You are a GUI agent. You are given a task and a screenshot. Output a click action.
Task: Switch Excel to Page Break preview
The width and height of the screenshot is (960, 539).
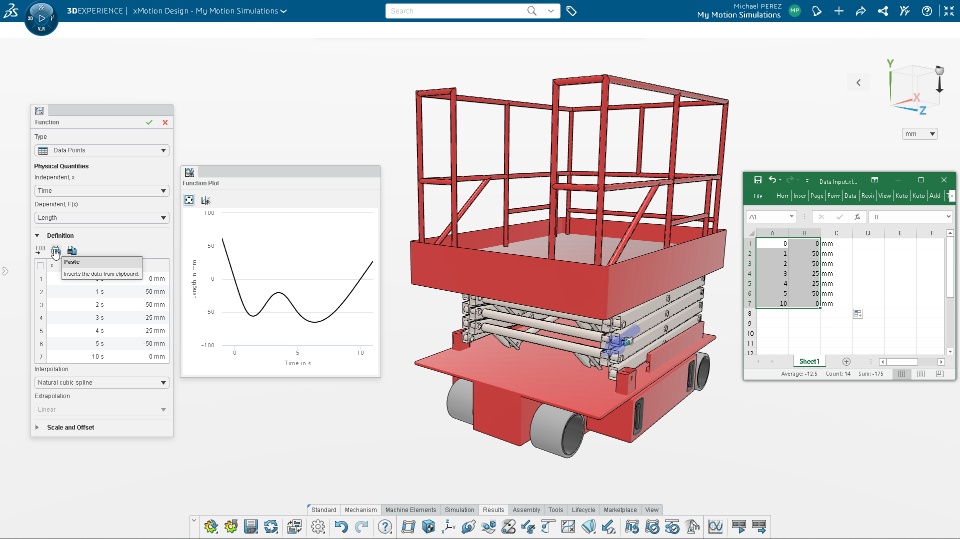(x=940, y=374)
